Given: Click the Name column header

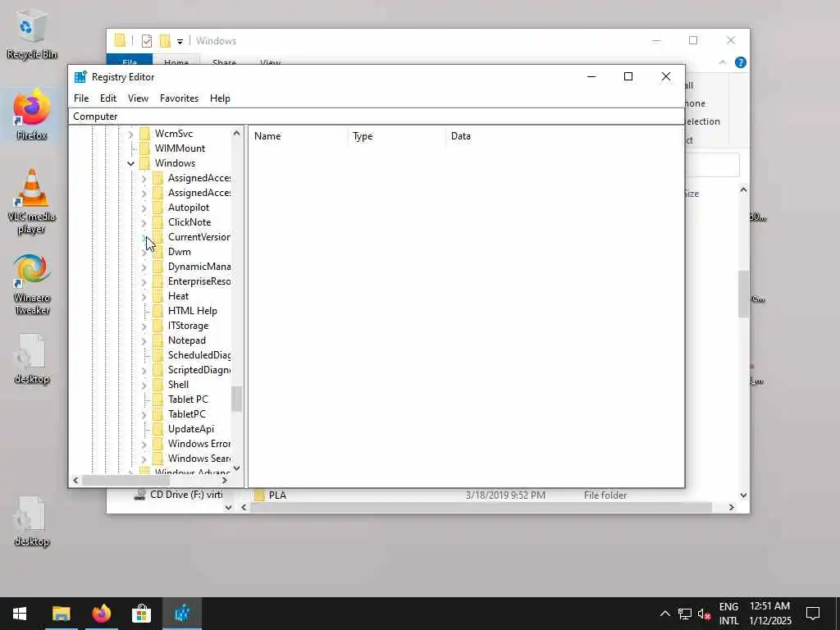Looking at the screenshot, I should [298, 136].
